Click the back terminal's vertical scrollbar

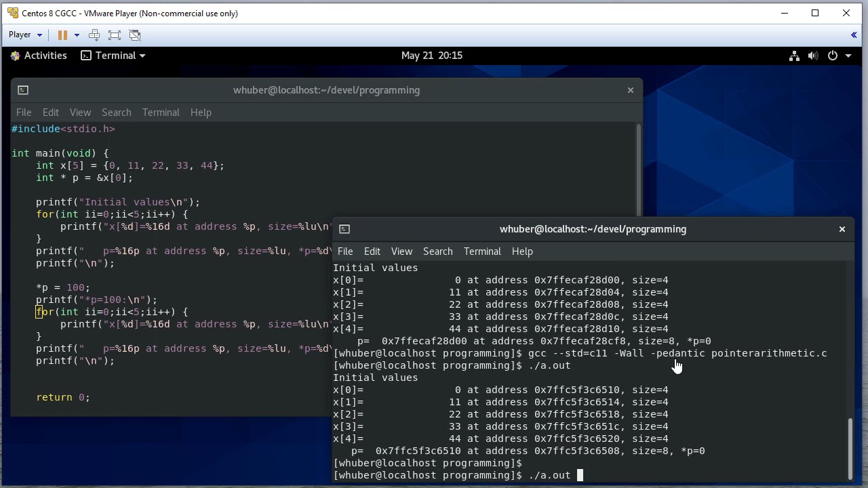point(637,171)
